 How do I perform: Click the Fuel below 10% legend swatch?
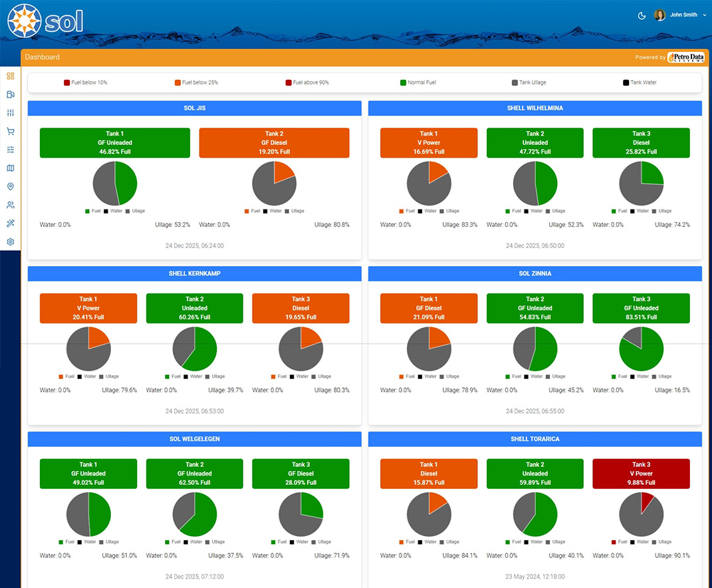click(66, 82)
